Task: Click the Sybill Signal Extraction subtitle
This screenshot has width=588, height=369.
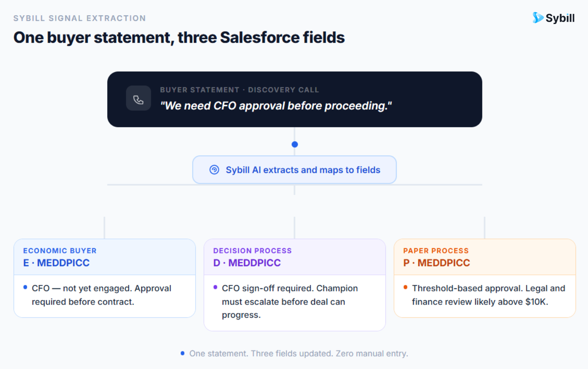Action: click(x=80, y=18)
